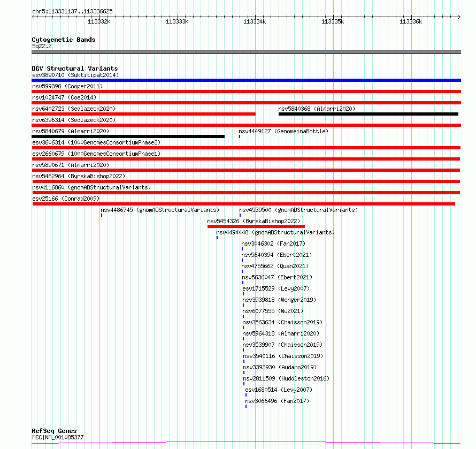Click nsv5636047 (Ebert2021) label
This screenshot has height=449, width=476.
pos(277,277)
